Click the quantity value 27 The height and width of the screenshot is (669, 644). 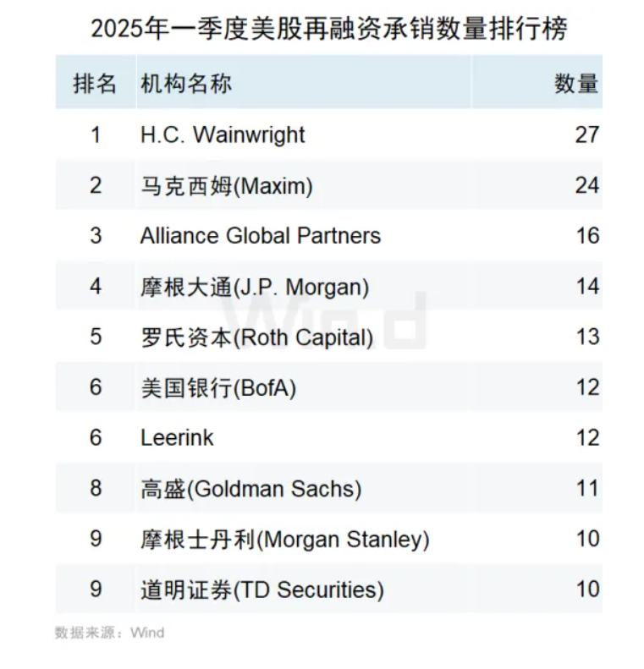click(x=586, y=134)
